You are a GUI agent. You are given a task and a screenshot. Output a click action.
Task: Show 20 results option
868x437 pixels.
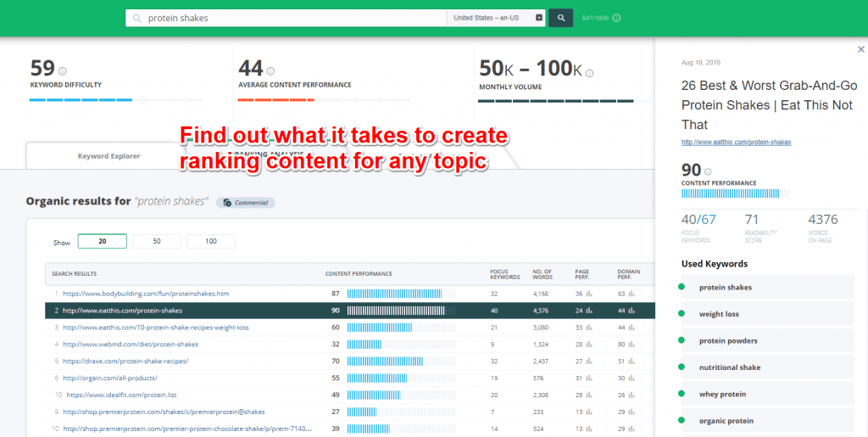pyautogui.click(x=102, y=242)
